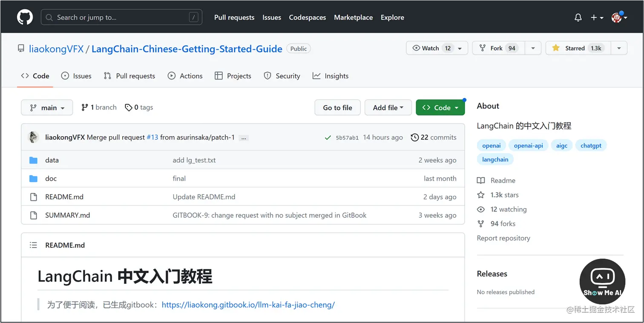Image resolution: width=644 pixels, height=323 pixels.
Task: Switch to the Insights tab
Action: point(331,76)
